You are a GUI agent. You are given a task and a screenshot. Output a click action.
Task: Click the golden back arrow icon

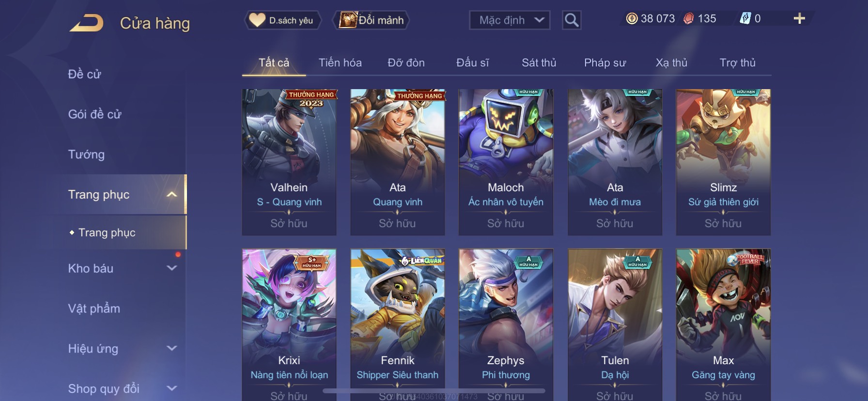pos(86,23)
